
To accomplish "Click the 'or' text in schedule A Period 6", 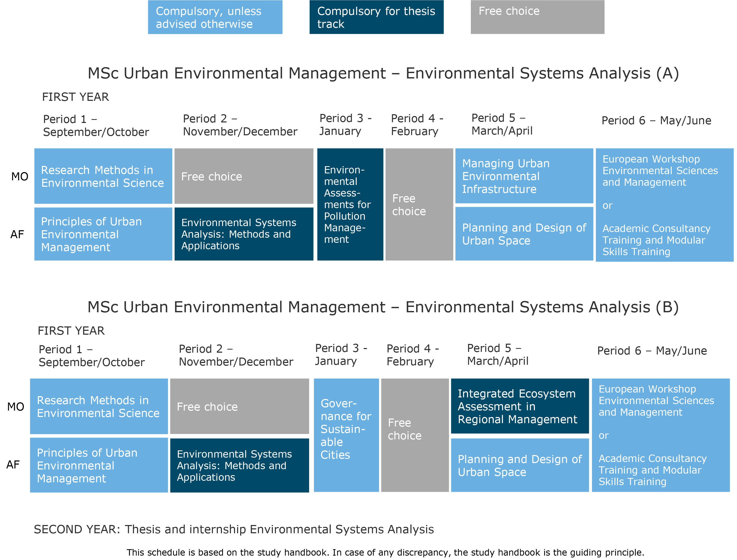I will (607, 205).
